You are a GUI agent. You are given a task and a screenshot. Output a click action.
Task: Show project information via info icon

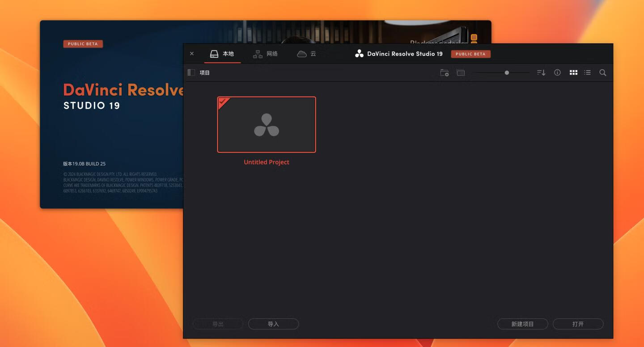click(557, 72)
